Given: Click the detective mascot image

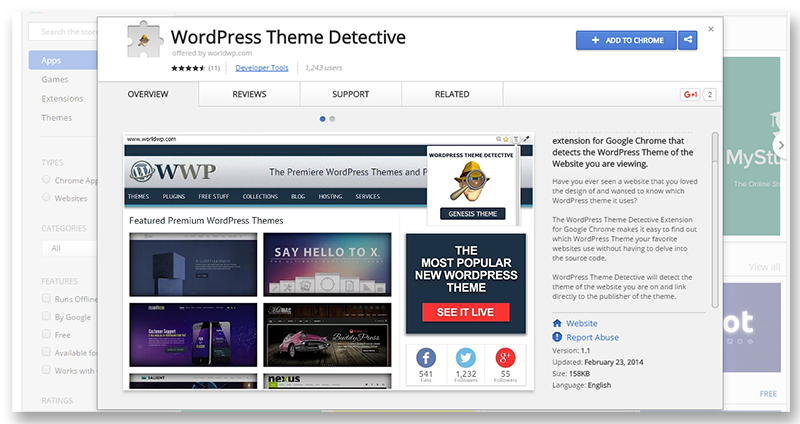Looking at the screenshot, I should 470,182.
